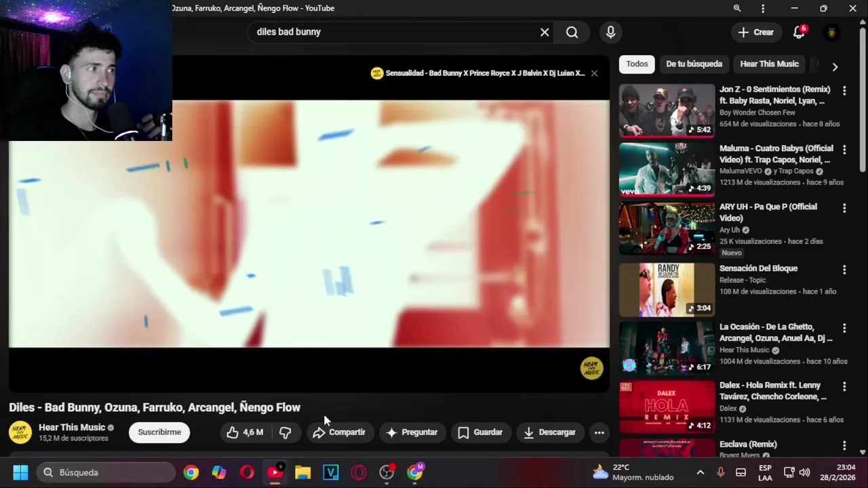Open options for Sensación Del Bloque
Viewport: 868px width, 488px height.
click(844, 269)
